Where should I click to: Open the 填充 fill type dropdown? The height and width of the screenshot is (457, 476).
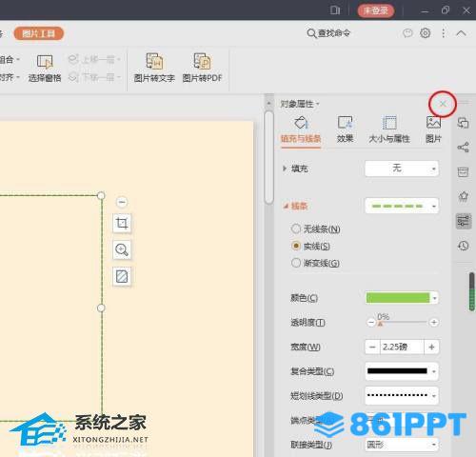click(x=402, y=169)
